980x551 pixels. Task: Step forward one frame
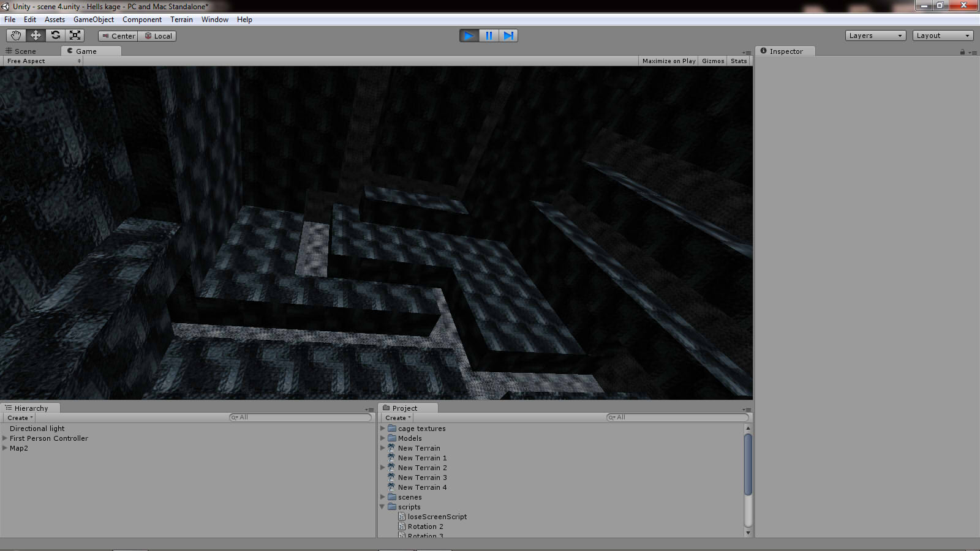tap(508, 36)
